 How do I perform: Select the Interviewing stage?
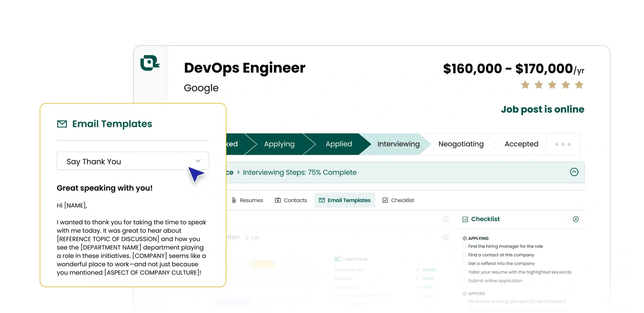(x=398, y=144)
